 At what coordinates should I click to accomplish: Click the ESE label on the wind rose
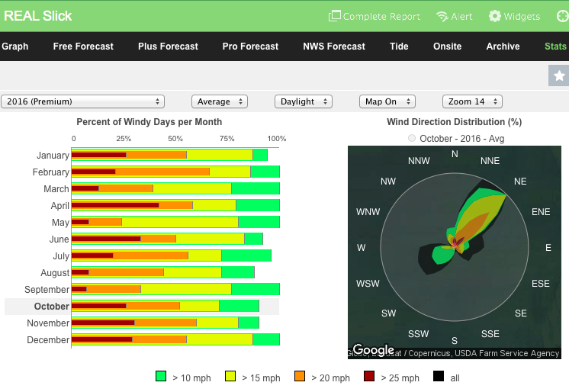pos(541,284)
